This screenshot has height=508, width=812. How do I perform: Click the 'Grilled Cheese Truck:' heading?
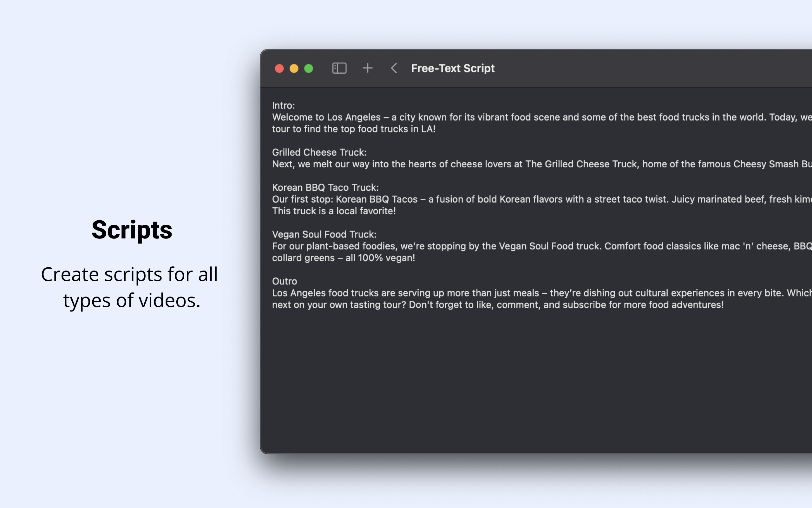(319, 152)
